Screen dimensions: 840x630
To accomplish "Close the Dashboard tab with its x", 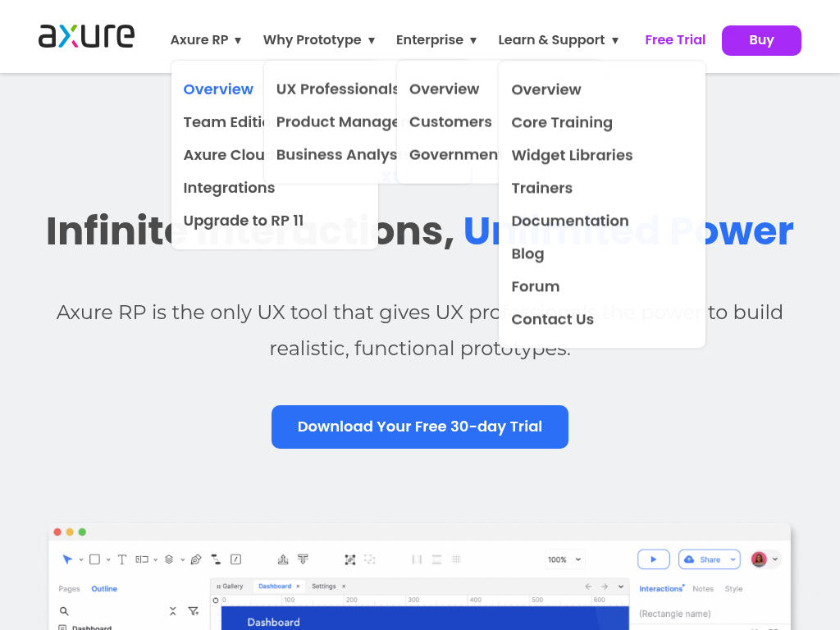I will 298,586.
